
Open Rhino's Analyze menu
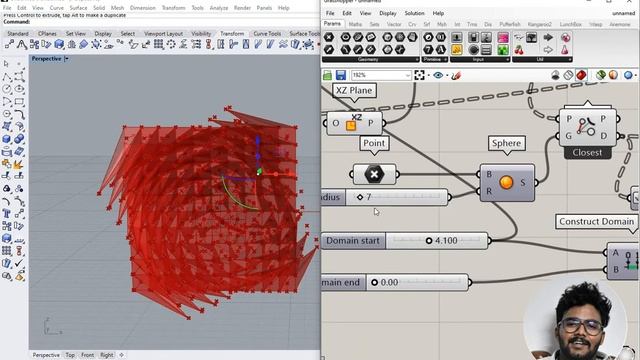(x=218, y=8)
